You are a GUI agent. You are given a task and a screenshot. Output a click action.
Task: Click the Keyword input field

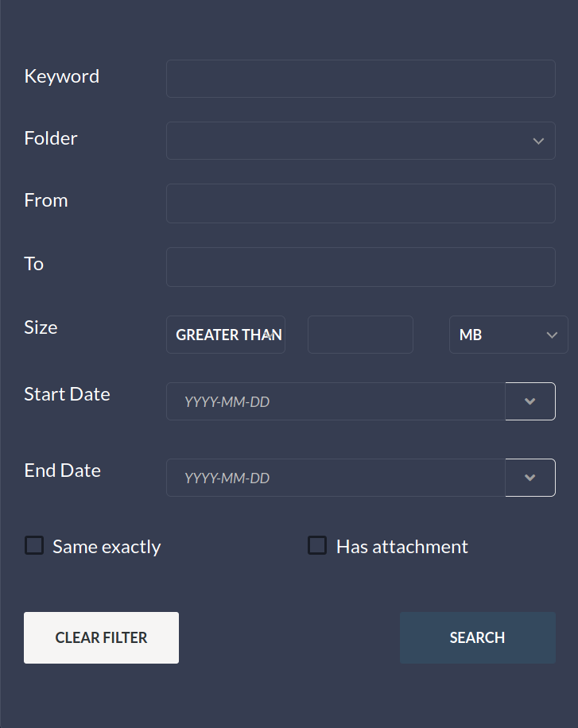point(360,78)
